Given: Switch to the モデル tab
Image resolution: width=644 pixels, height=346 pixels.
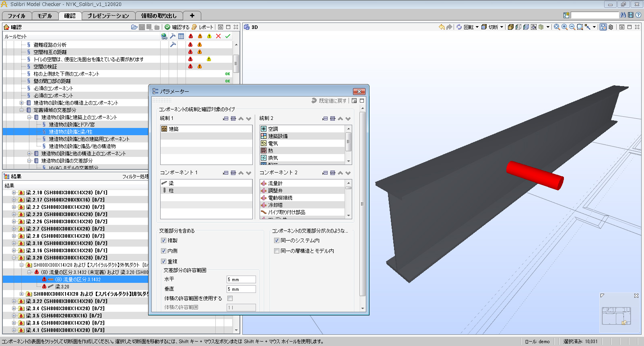Looking at the screenshot, I should pos(45,16).
